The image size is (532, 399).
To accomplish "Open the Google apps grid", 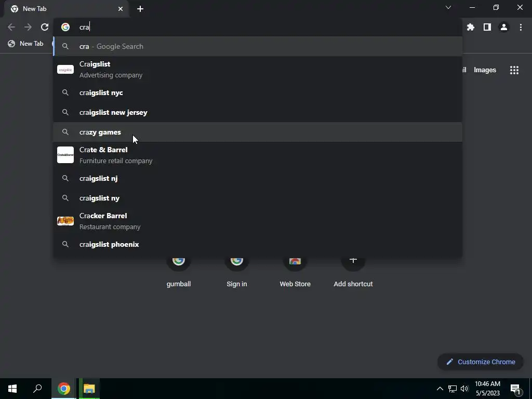I will click(514, 70).
